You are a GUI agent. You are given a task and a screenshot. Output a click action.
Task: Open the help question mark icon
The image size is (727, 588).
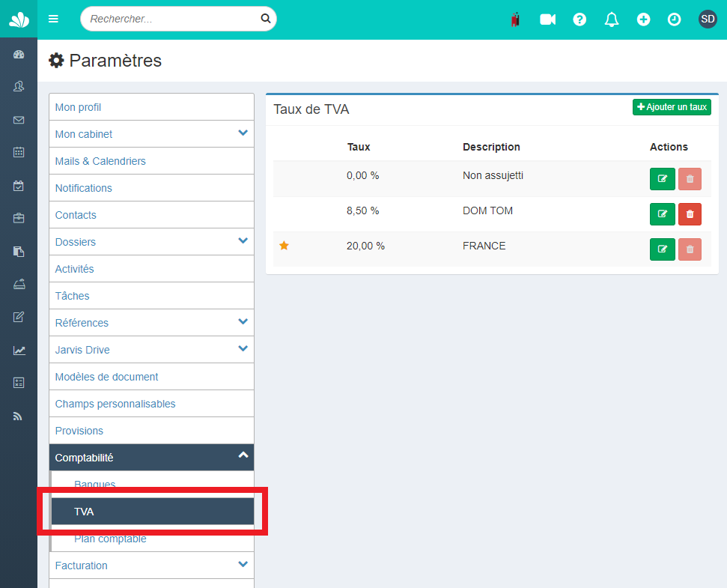[580, 19]
